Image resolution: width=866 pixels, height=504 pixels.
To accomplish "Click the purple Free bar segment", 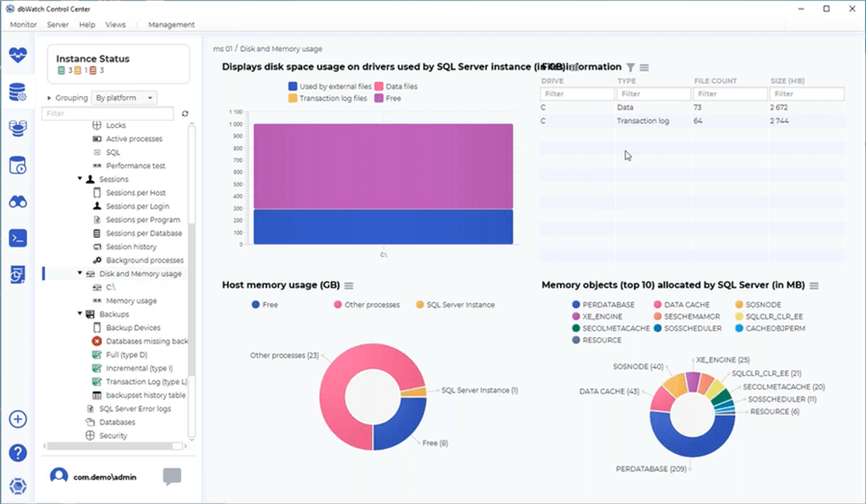I will [383, 166].
